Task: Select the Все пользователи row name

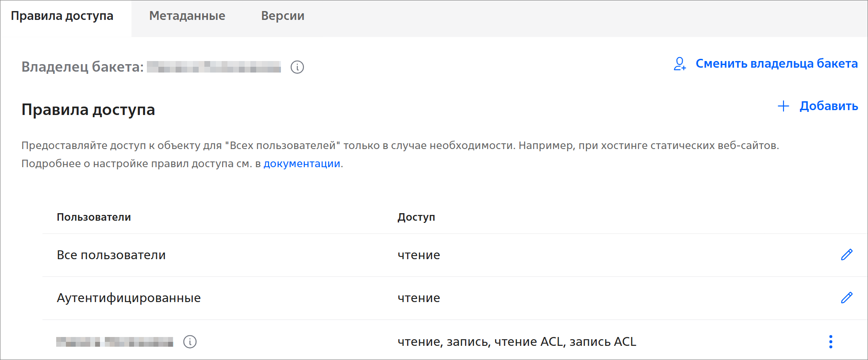Action: click(111, 255)
